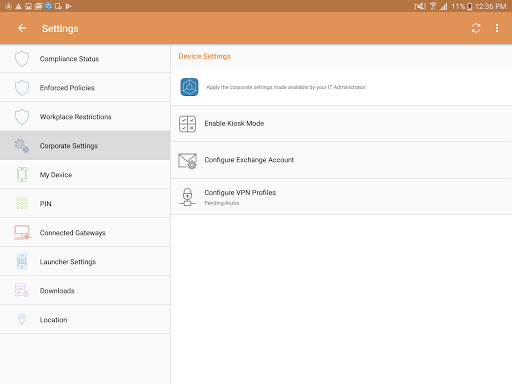The image size is (512, 384).
Task: Open Enforced Policies
Action: point(85,88)
